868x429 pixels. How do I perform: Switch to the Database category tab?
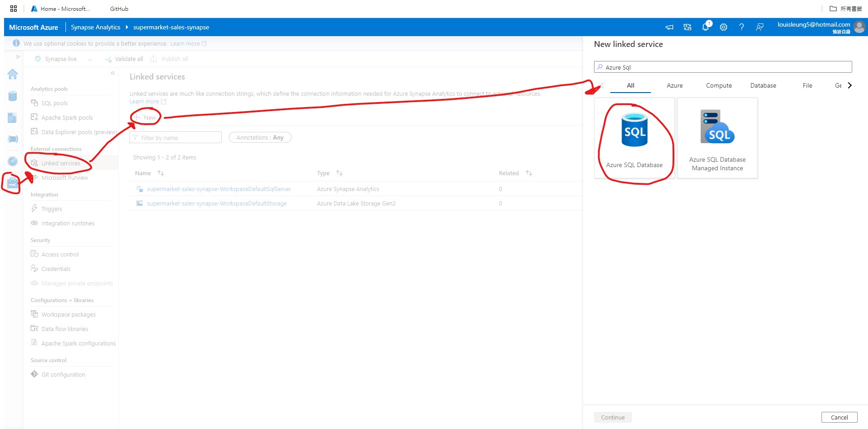click(x=763, y=85)
